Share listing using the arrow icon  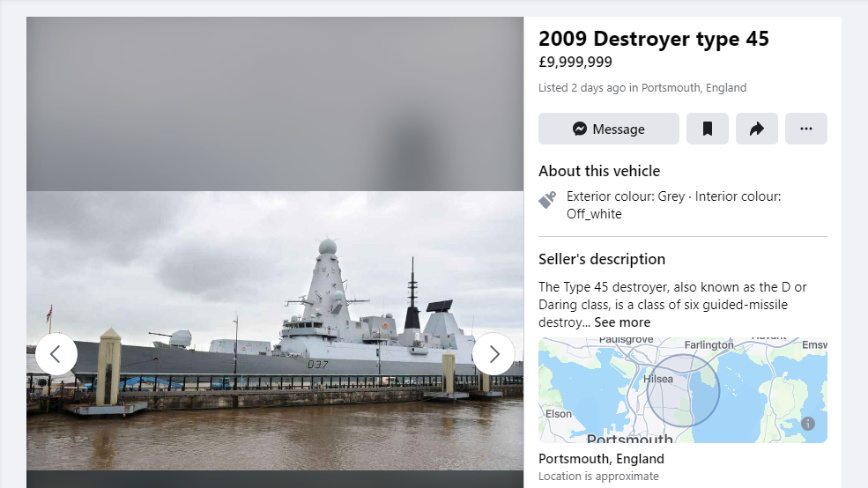click(x=756, y=129)
